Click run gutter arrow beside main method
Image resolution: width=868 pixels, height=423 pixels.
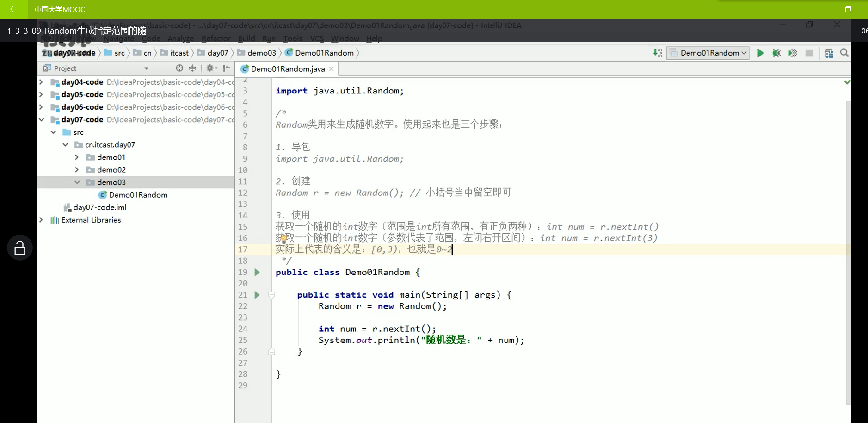[x=257, y=295]
